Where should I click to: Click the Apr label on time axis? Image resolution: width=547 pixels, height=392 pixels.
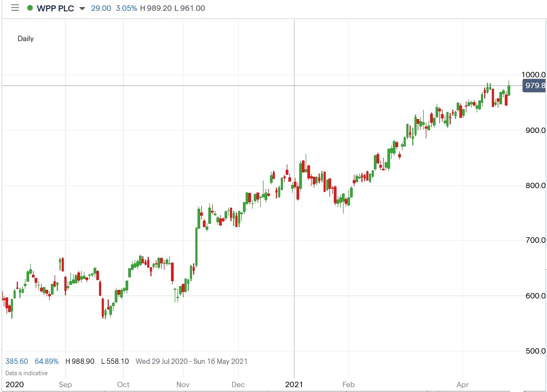tap(463, 384)
